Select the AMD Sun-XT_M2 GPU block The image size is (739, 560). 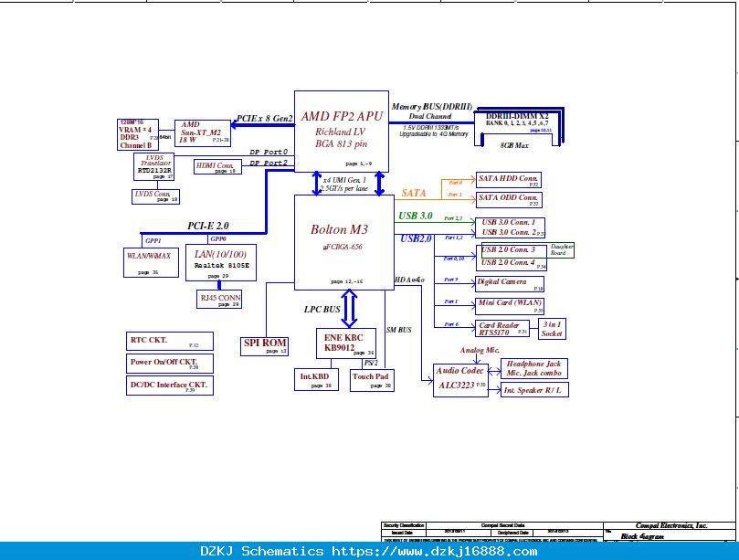pyautogui.click(x=203, y=133)
